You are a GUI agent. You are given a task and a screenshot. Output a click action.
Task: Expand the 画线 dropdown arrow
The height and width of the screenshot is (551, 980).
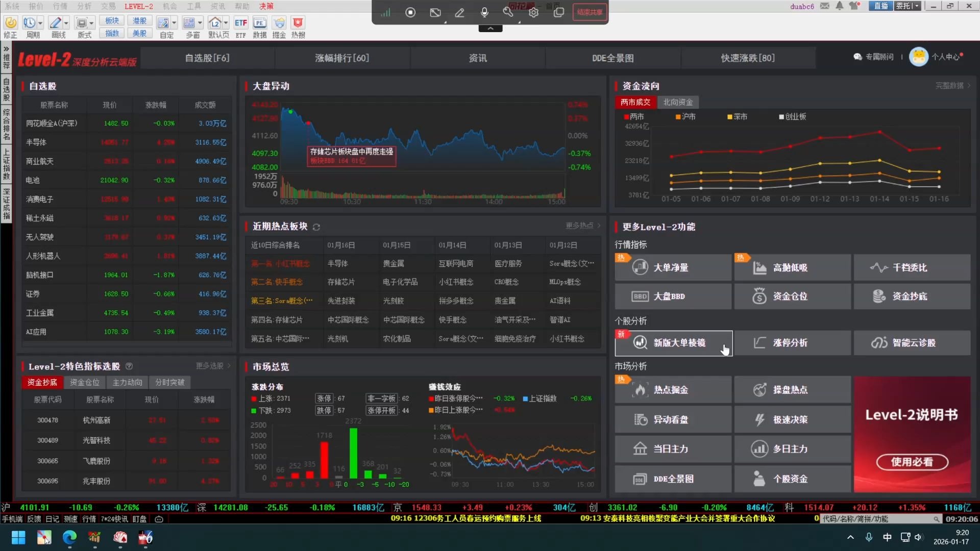pyautogui.click(x=66, y=23)
